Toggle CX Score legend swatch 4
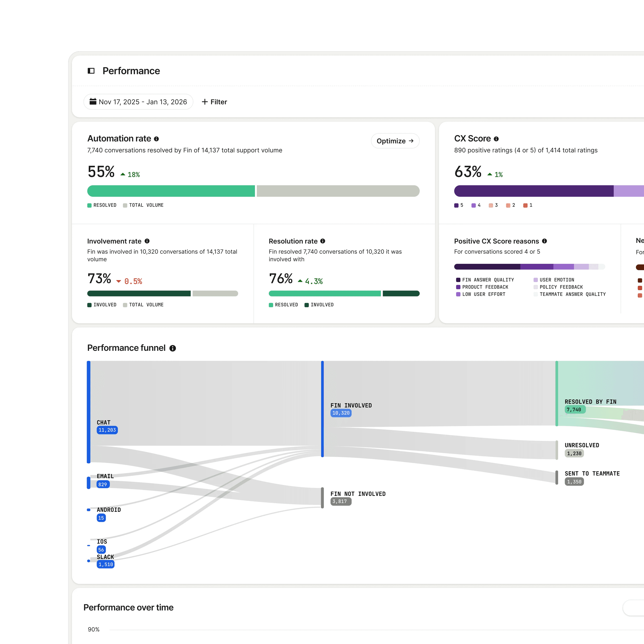This screenshot has height=644, width=644. [x=476, y=205]
